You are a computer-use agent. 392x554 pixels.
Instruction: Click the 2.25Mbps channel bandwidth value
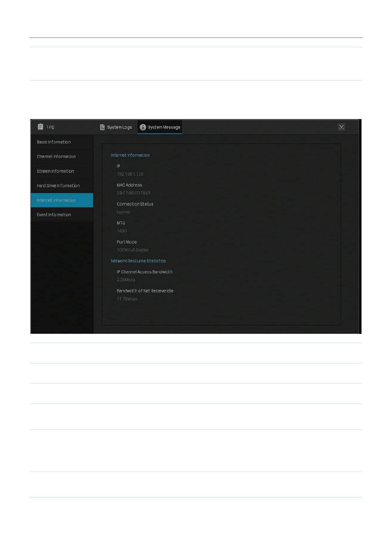coord(126,280)
